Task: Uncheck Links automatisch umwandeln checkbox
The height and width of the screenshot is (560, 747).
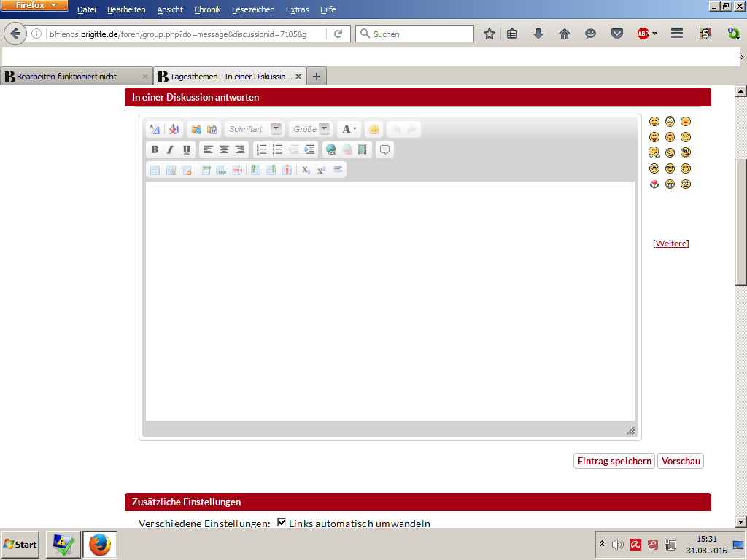Action: click(x=282, y=523)
